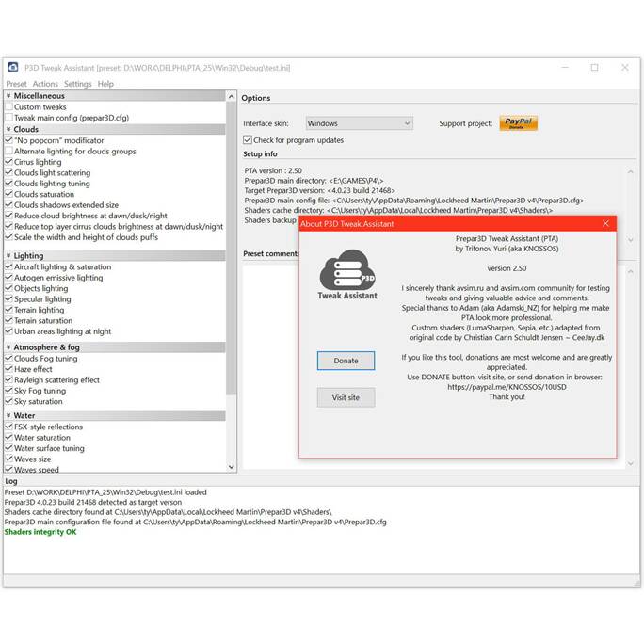Toggle Terrain saturation checkbox
This screenshot has width=644, height=644.
(9, 320)
